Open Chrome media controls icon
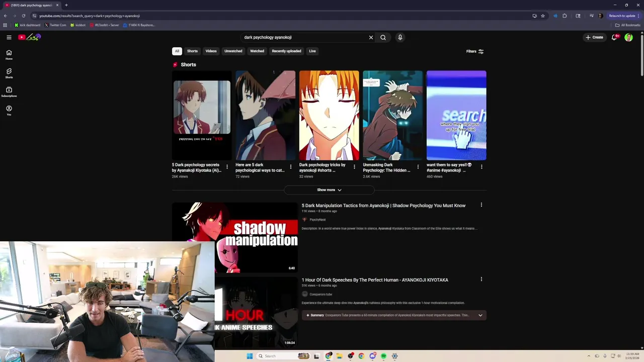This screenshot has height=362, width=644. click(x=592, y=16)
